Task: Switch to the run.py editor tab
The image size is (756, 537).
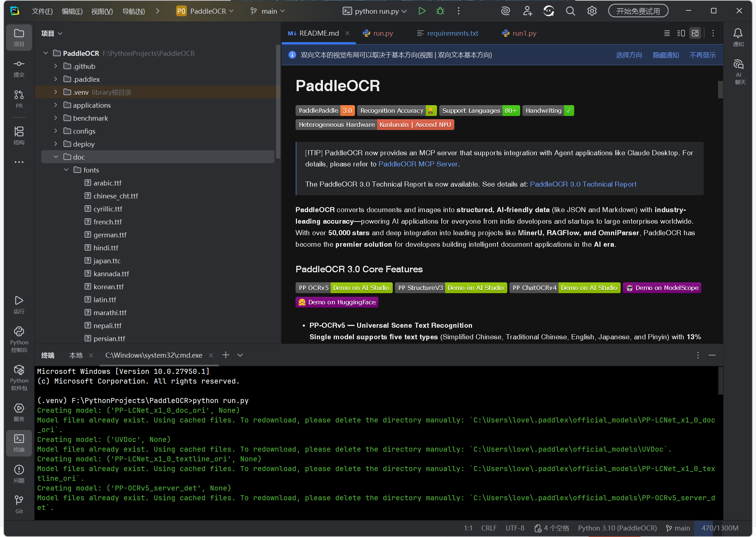Action: 378,33
